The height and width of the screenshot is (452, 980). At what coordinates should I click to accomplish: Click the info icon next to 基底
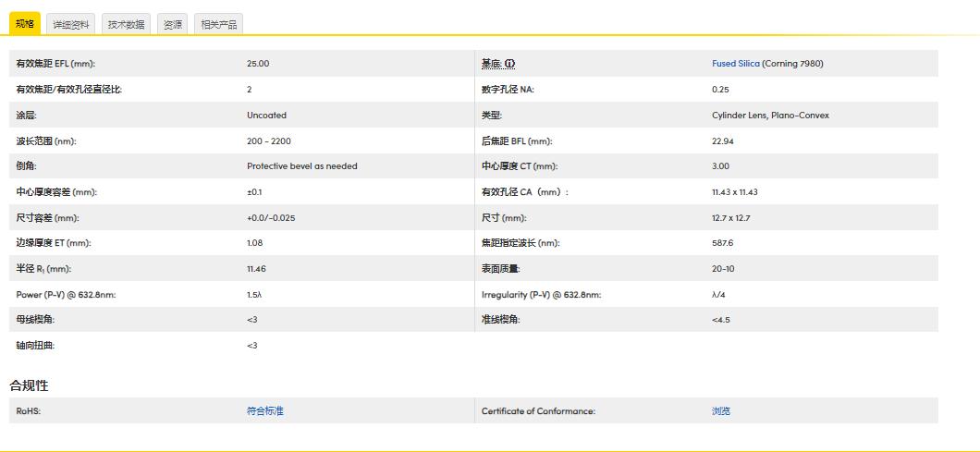(x=509, y=64)
